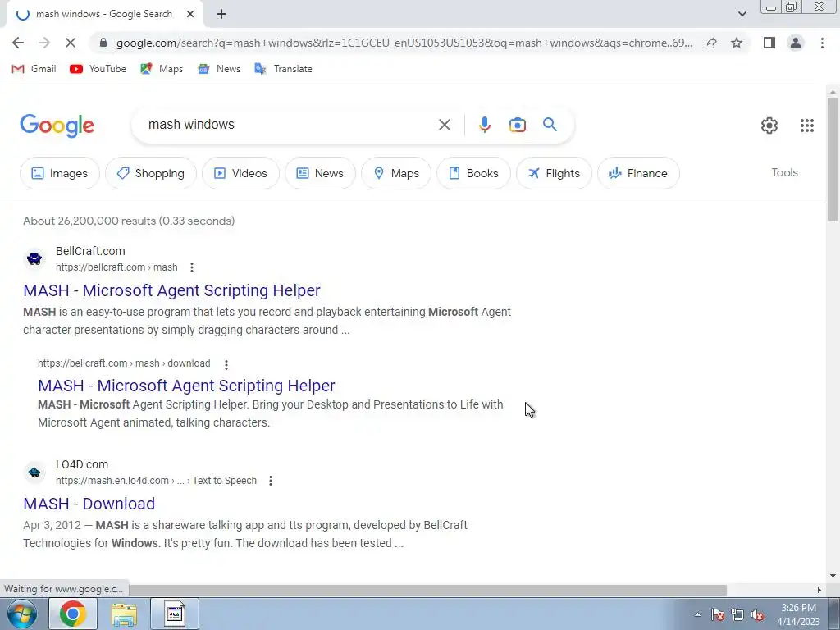Switch to Images results

[59, 173]
